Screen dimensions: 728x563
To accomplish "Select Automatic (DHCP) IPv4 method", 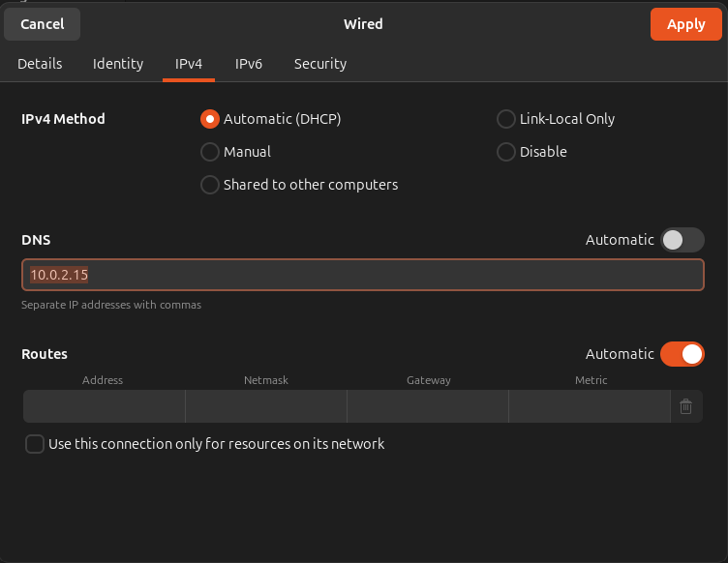I will (209, 119).
